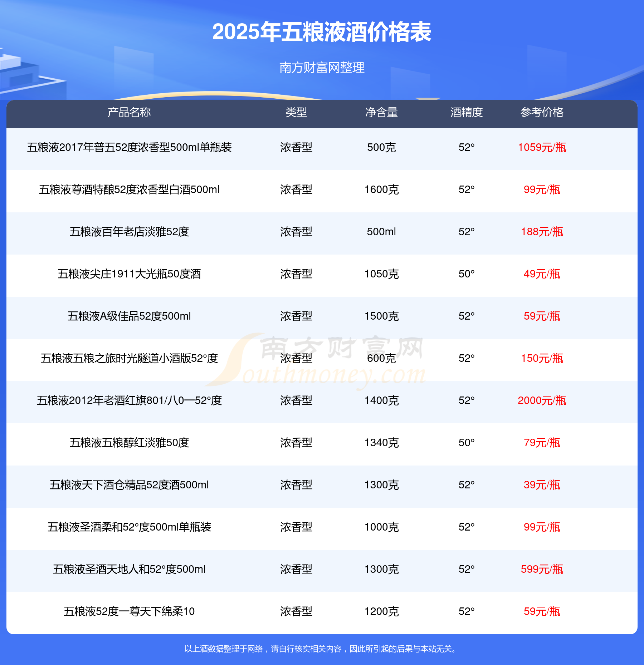The width and height of the screenshot is (644, 665).
Task: Click the net content 500克
Action: tap(381, 147)
